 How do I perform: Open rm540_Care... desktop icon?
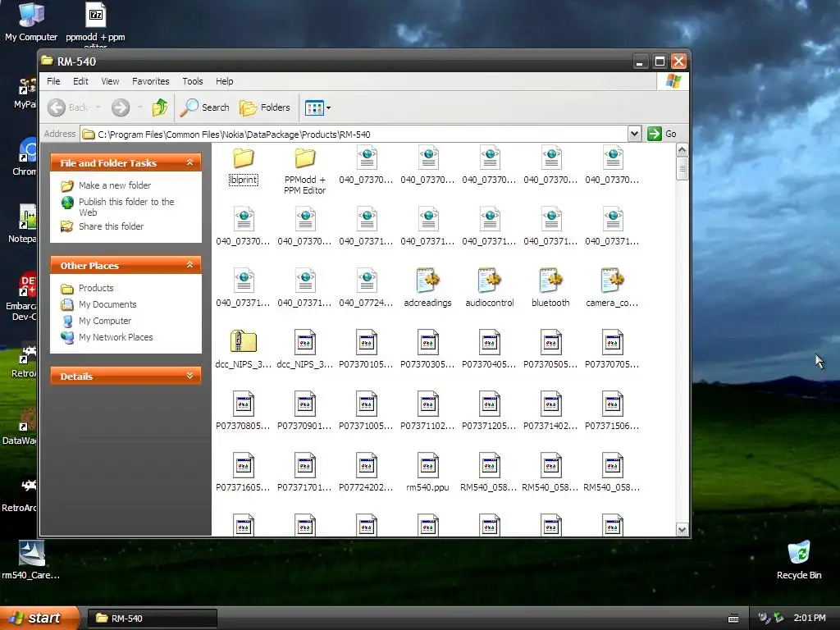(31, 560)
